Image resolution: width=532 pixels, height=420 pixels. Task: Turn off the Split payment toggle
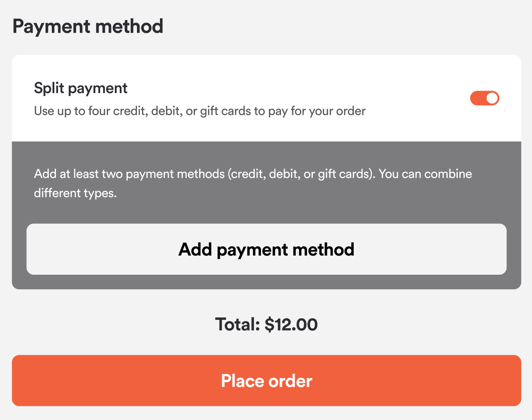click(x=484, y=98)
